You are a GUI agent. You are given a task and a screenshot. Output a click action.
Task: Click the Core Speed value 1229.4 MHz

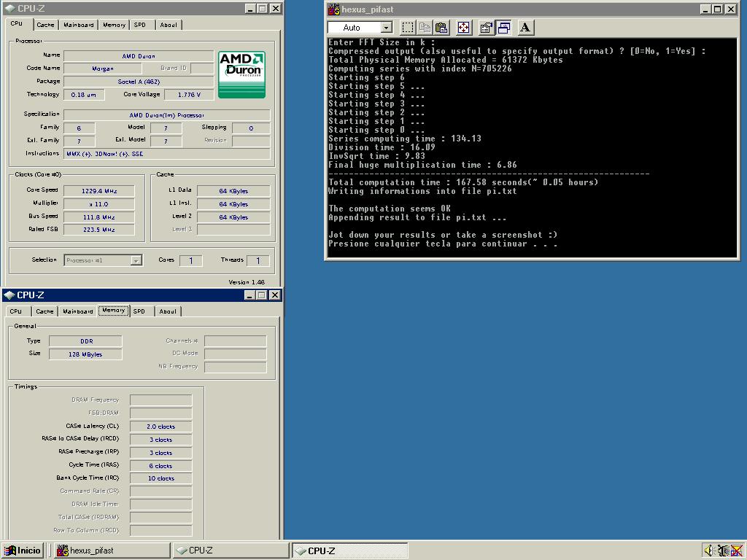(99, 191)
